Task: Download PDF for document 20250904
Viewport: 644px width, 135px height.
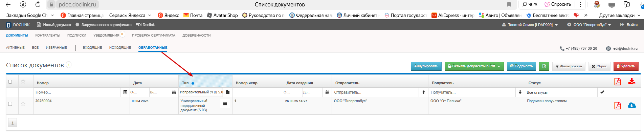Action: (x=617, y=106)
